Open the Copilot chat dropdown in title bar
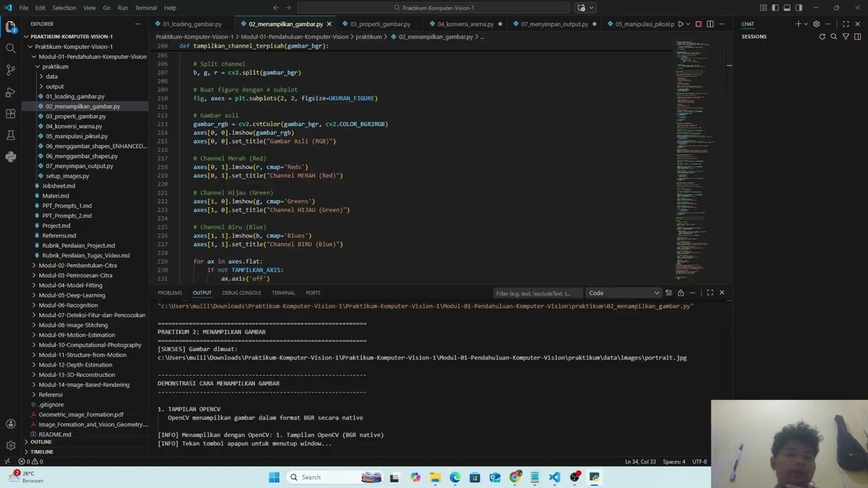The height and width of the screenshot is (488, 868). 590,7
